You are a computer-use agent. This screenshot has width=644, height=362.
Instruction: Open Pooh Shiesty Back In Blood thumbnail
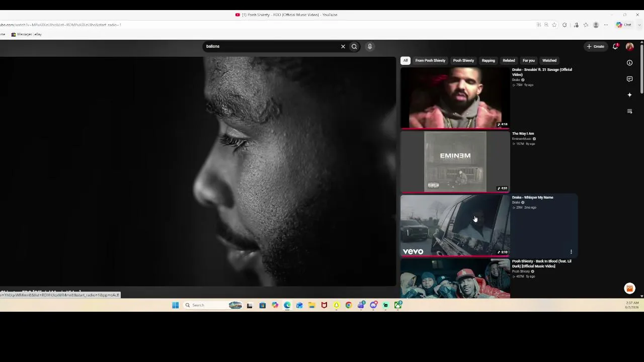click(x=455, y=279)
